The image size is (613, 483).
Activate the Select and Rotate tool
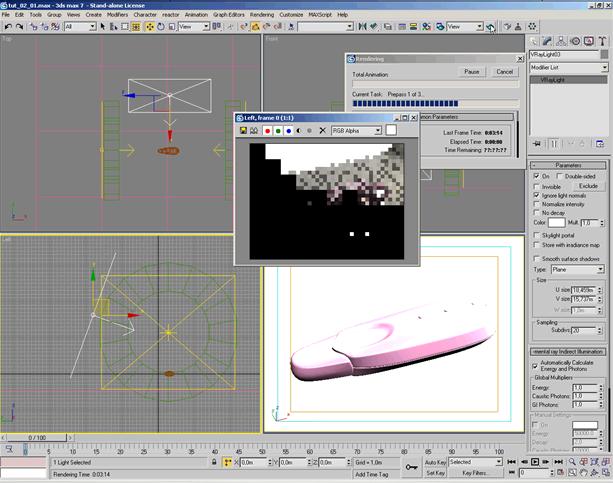pyautogui.click(x=161, y=27)
